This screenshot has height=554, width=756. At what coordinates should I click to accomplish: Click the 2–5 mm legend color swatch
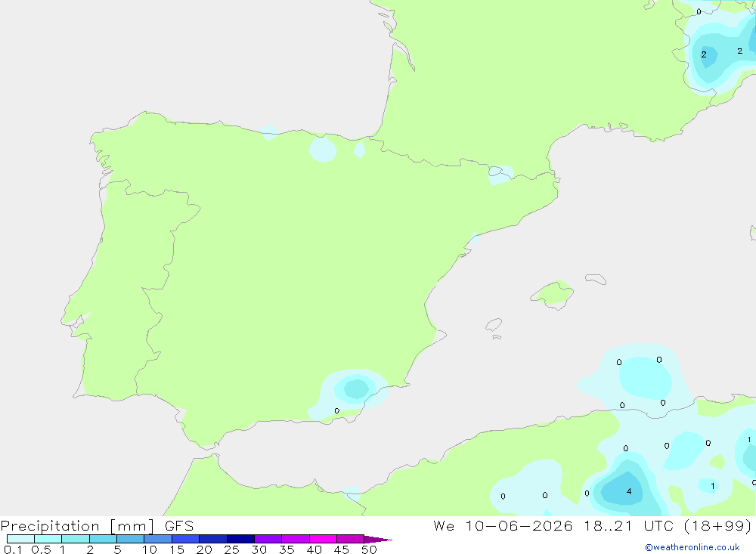tap(103, 539)
